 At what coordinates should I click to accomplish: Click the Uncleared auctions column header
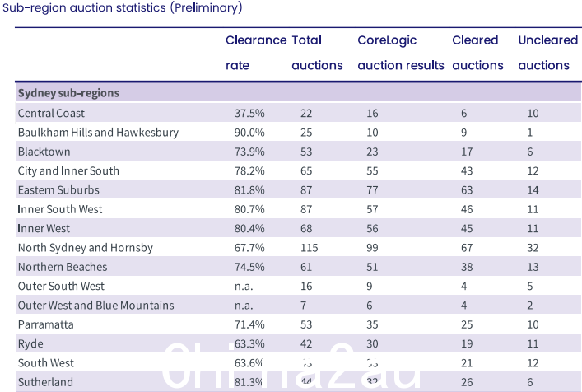tap(548, 53)
